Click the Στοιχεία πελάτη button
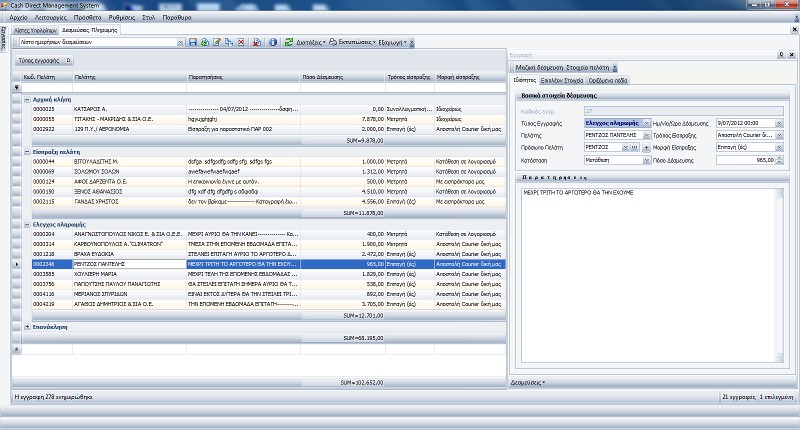Image resolution: width=800 pixels, height=430 pixels. coord(588,68)
